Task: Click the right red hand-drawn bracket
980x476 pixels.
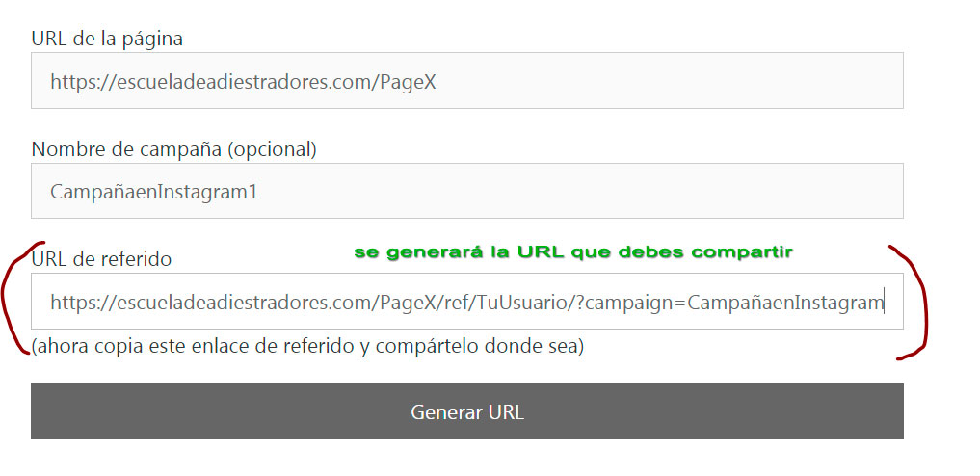Action: pos(912,303)
